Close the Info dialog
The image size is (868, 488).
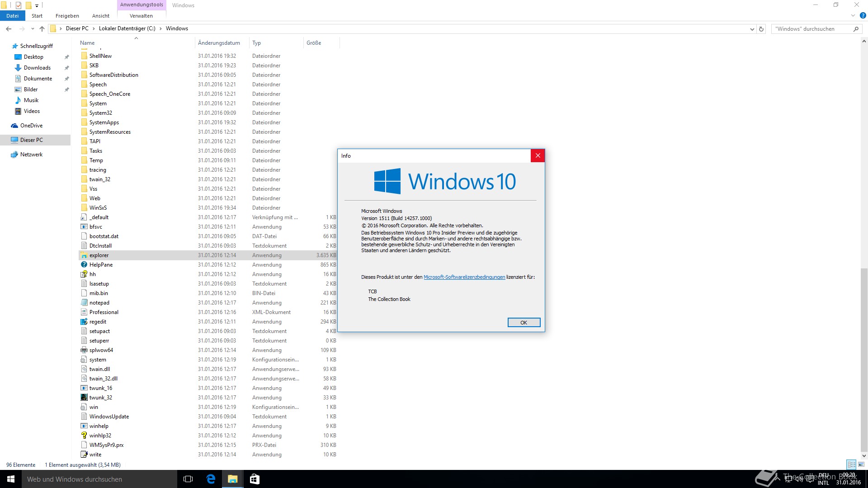[538, 156]
